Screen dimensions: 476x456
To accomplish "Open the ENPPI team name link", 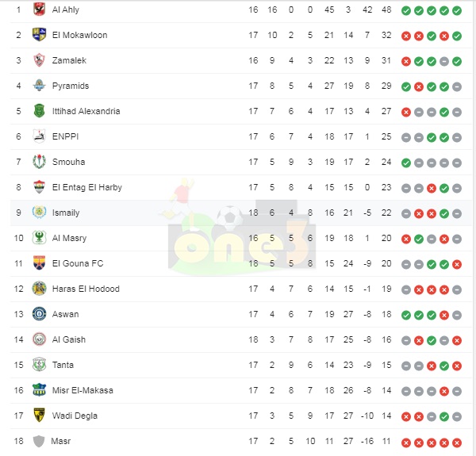I will [65, 136].
